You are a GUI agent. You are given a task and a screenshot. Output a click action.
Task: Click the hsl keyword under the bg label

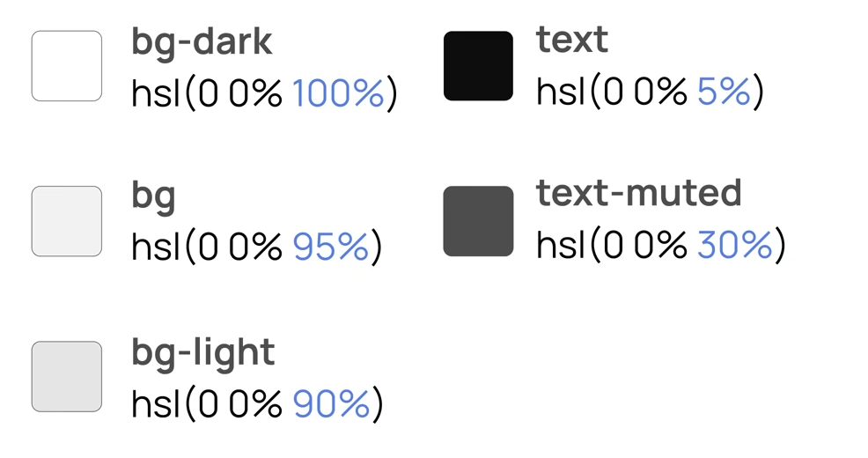tap(157, 247)
